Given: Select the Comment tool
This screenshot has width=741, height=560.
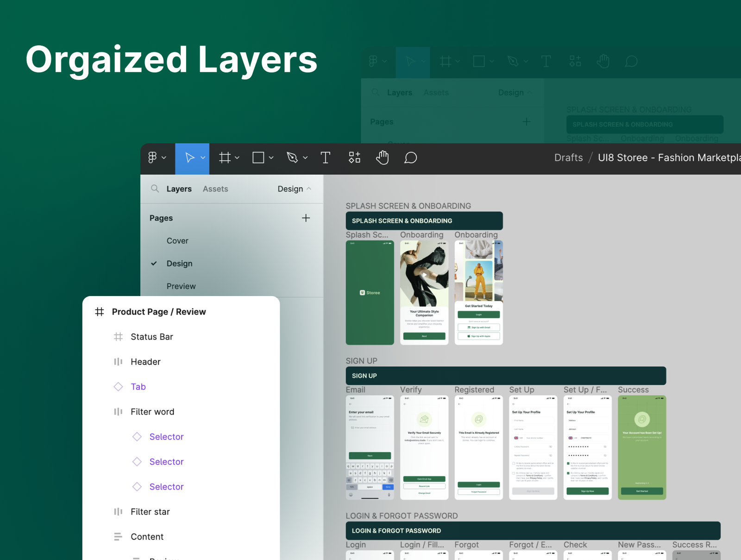Looking at the screenshot, I should click(x=410, y=158).
